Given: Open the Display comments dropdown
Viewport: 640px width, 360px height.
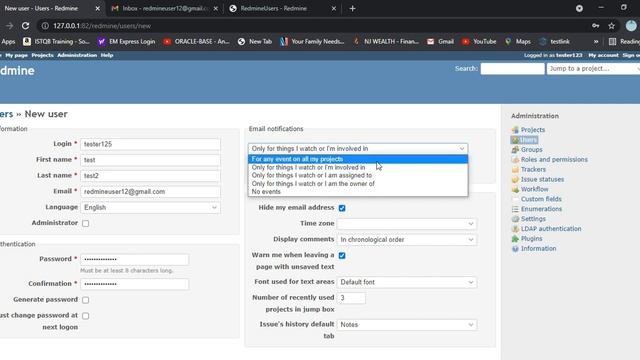Looking at the screenshot, I should [407, 240].
